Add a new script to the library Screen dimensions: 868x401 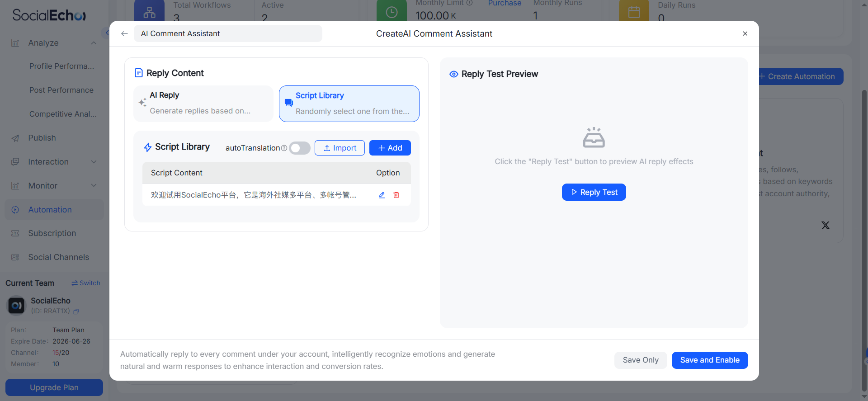pos(390,148)
